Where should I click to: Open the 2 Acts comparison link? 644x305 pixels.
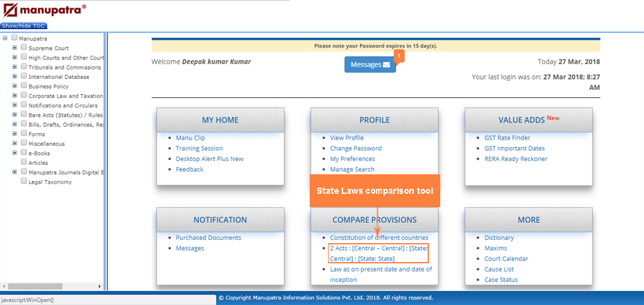tap(378, 253)
